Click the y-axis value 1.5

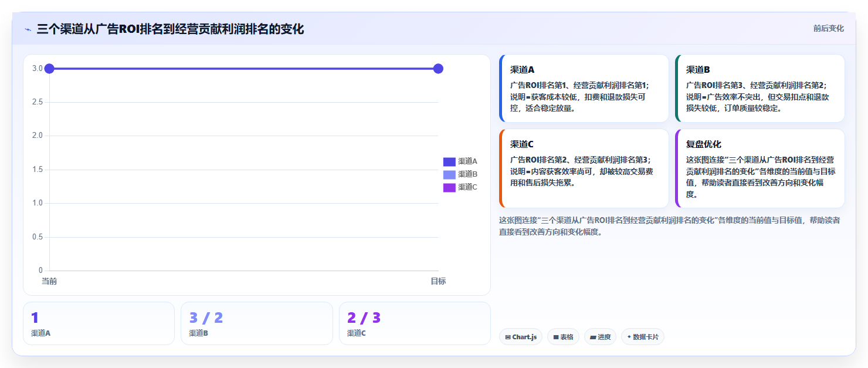[x=37, y=170]
